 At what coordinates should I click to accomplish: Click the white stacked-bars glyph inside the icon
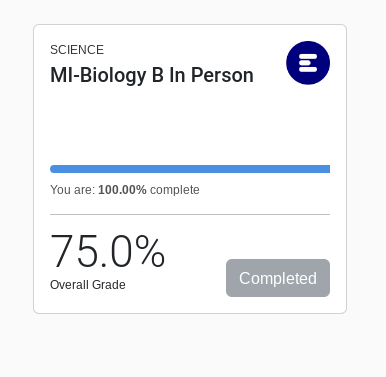coord(308,63)
